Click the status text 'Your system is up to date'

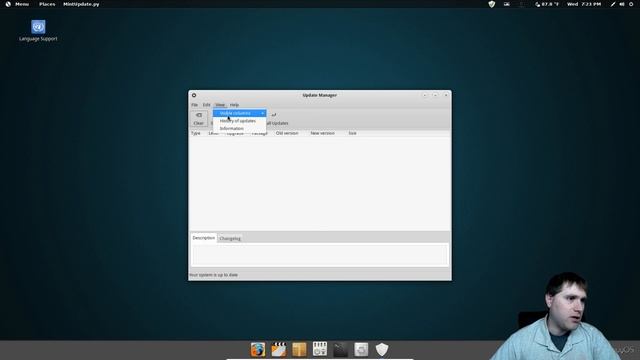[x=213, y=275]
